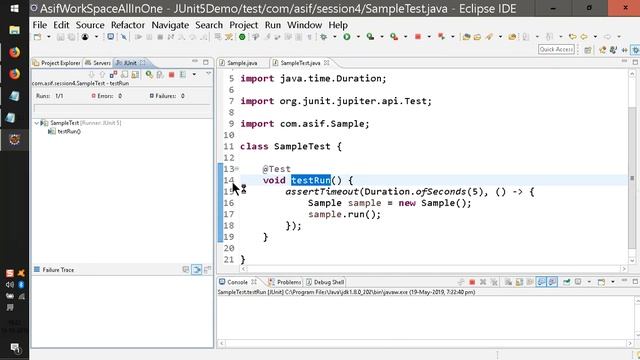The height and width of the screenshot is (360, 640).
Task: Click the Open Console icon in Console toolbar
Action: click(x=601, y=282)
